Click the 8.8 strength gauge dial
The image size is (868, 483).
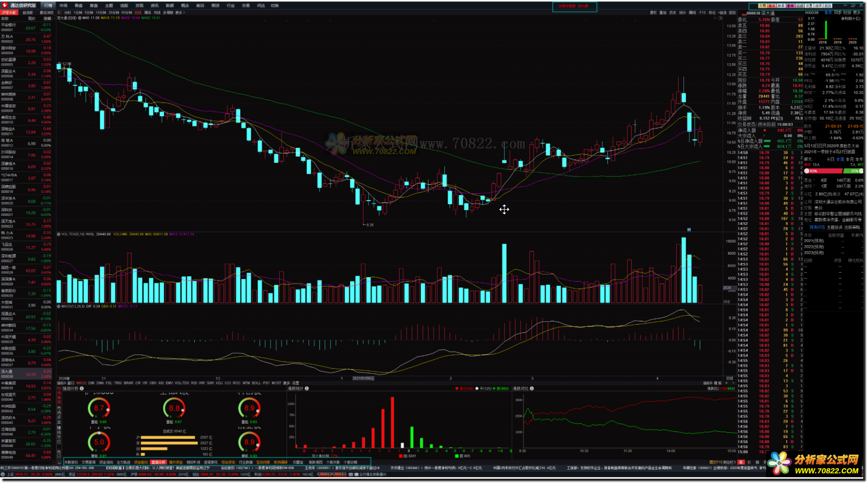175,407
